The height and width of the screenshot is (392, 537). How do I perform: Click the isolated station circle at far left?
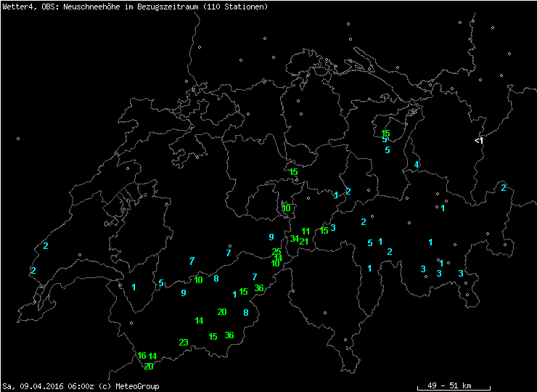pyautogui.click(x=18, y=139)
